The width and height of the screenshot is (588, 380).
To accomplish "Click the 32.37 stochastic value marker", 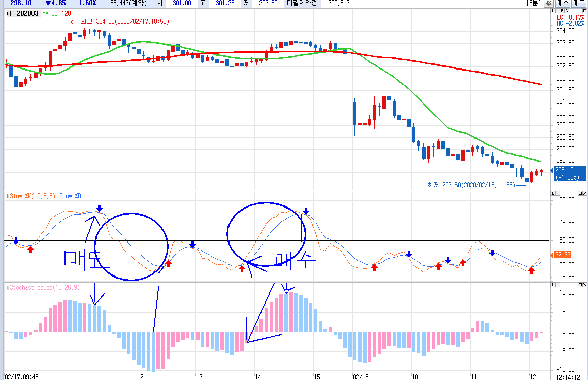I will (x=564, y=255).
